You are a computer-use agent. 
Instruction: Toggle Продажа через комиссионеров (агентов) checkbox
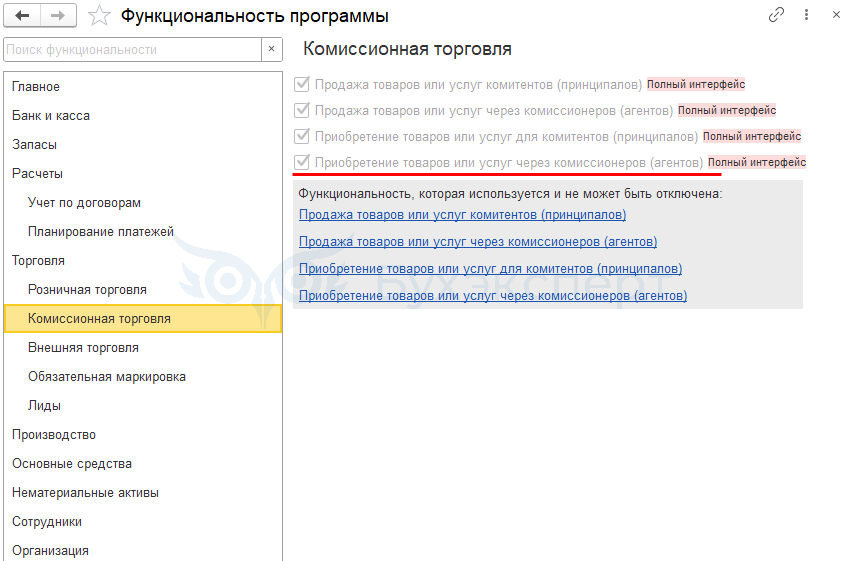302,110
